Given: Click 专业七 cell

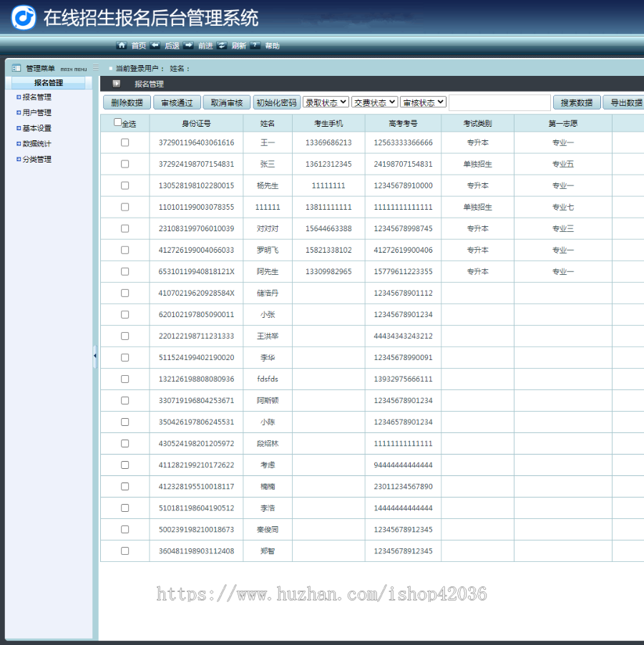Looking at the screenshot, I should coord(563,207).
